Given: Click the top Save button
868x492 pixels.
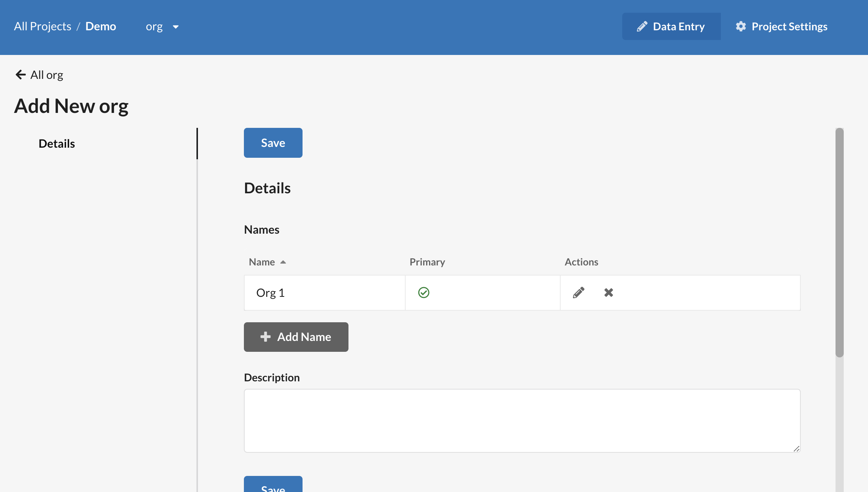Looking at the screenshot, I should pos(273,143).
